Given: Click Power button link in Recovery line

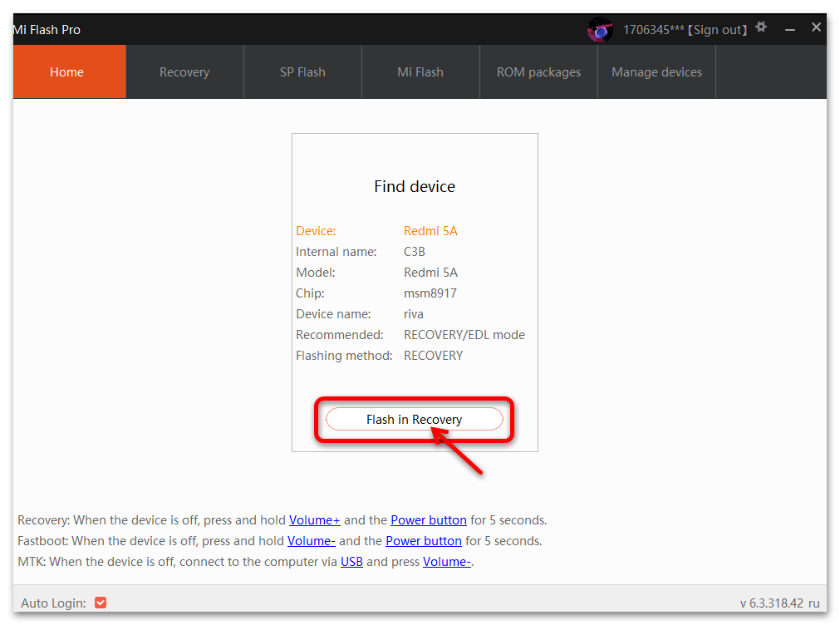Looking at the screenshot, I should coord(429,520).
